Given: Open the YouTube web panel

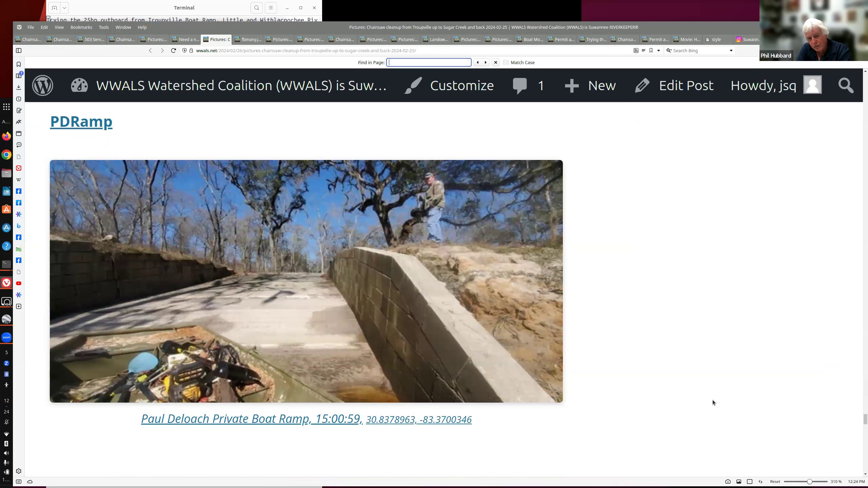Looking at the screenshot, I should click(x=19, y=283).
